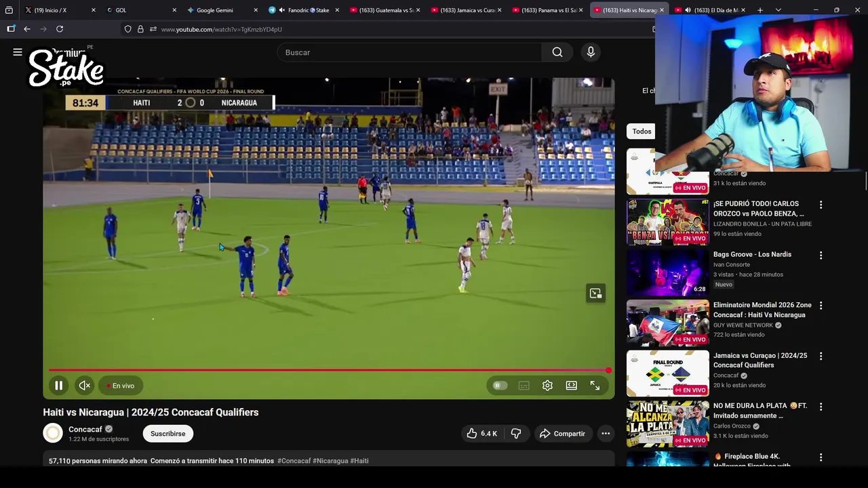
Task: Open the player settings gear
Action: pos(547,386)
